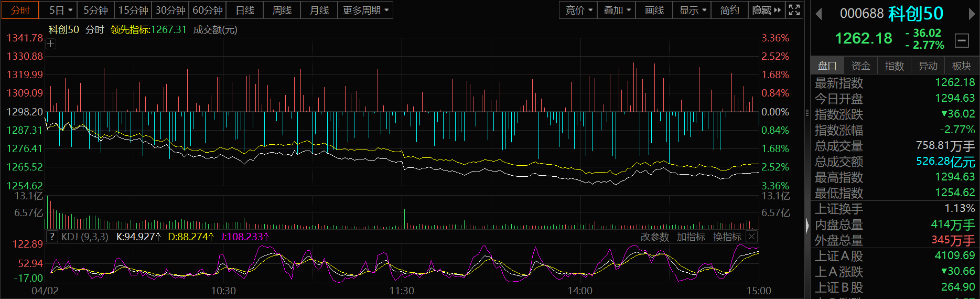980x299 pixels.
Task: Open the 叠加 overlay dropdown
Action: coord(617,10)
